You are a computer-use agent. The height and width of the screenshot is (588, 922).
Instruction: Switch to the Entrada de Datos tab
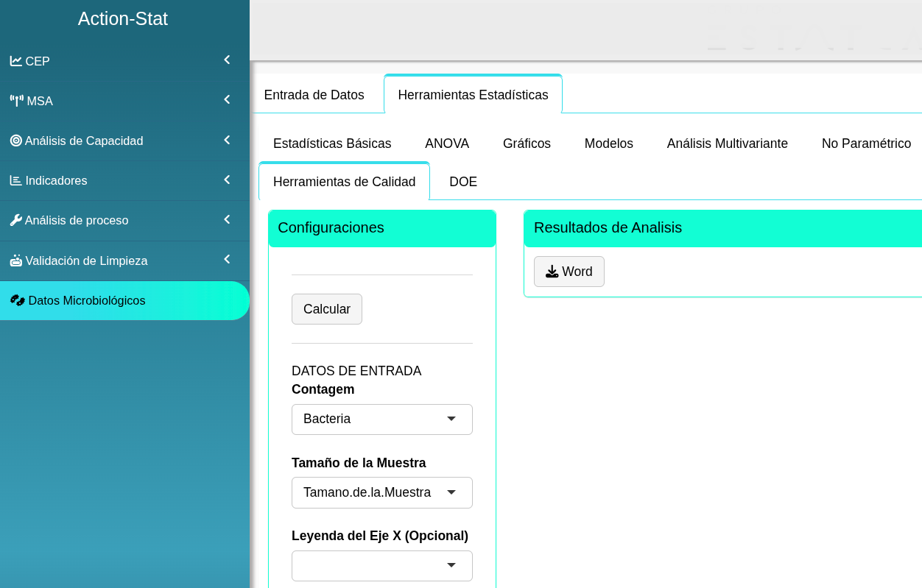(x=314, y=95)
